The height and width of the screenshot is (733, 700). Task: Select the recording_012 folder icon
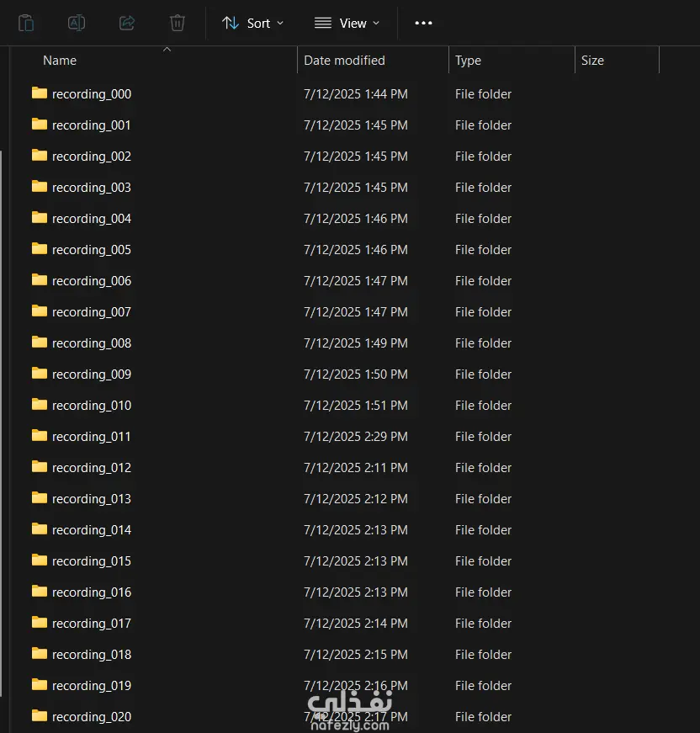point(40,466)
